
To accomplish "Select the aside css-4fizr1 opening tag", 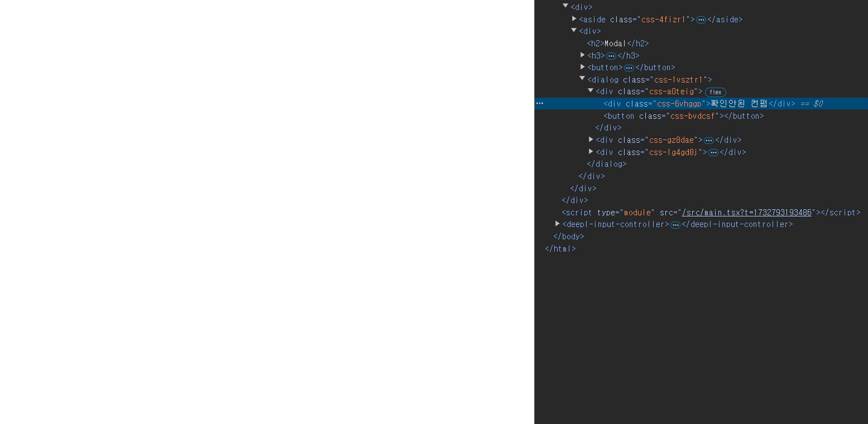I will (x=637, y=20).
